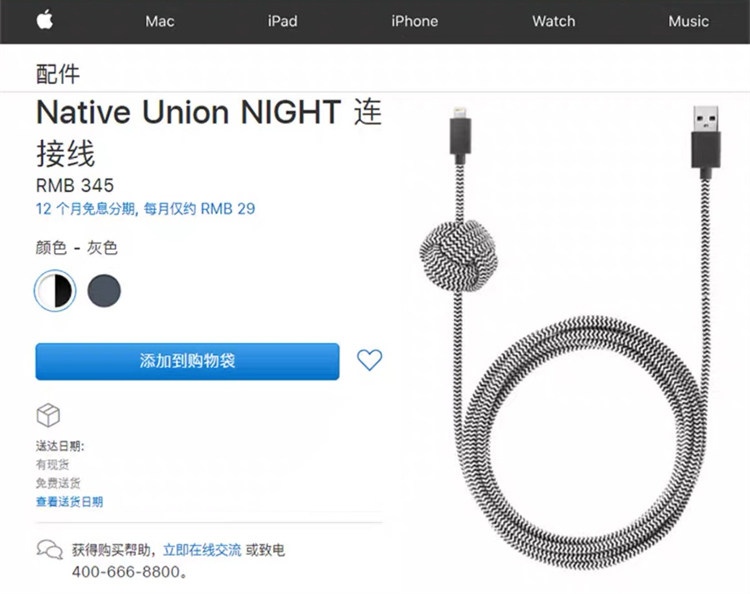Viewport: 750px width, 594px height.
Task: Choose the dark gray color swatch
Action: click(104, 290)
